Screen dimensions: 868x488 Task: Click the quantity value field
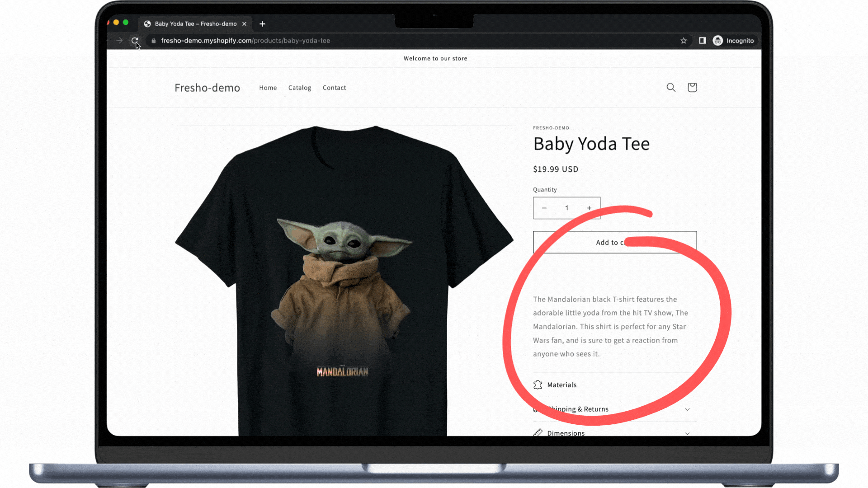click(x=566, y=208)
